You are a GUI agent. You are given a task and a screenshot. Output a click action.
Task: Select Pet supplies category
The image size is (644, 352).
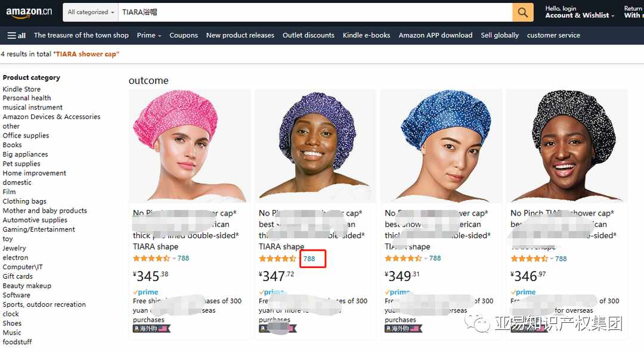[x=21, y=164]
